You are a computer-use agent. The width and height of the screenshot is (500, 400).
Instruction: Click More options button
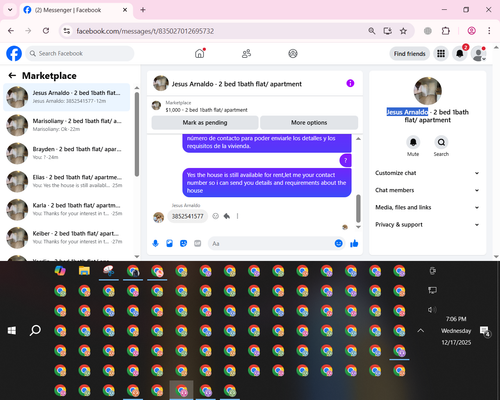[x=309, y=123]
